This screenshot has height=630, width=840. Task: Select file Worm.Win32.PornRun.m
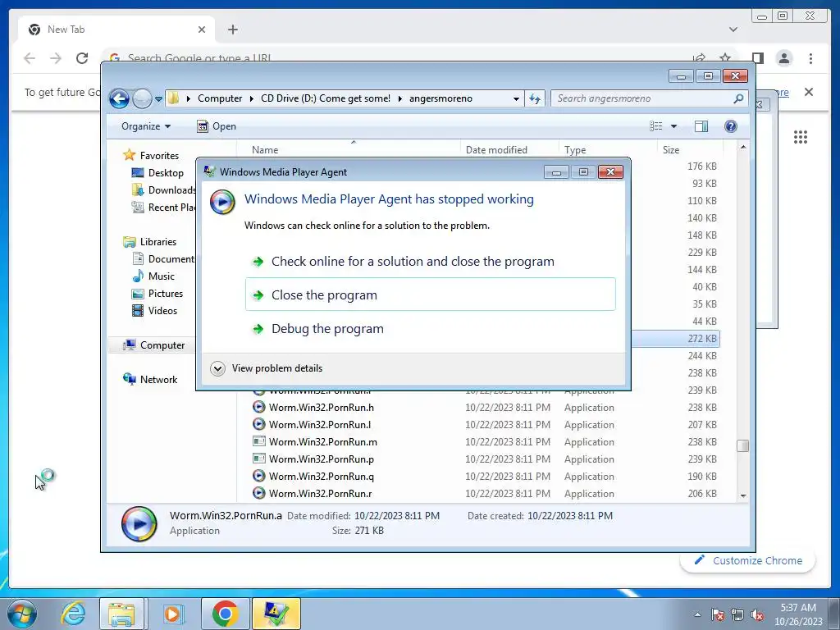[x=323, y=442]
